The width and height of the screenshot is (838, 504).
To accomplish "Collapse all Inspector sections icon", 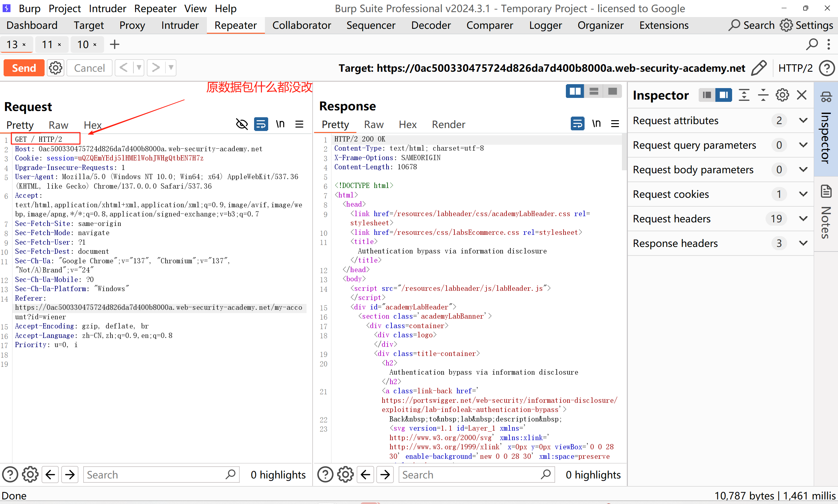I will (763, 95).
